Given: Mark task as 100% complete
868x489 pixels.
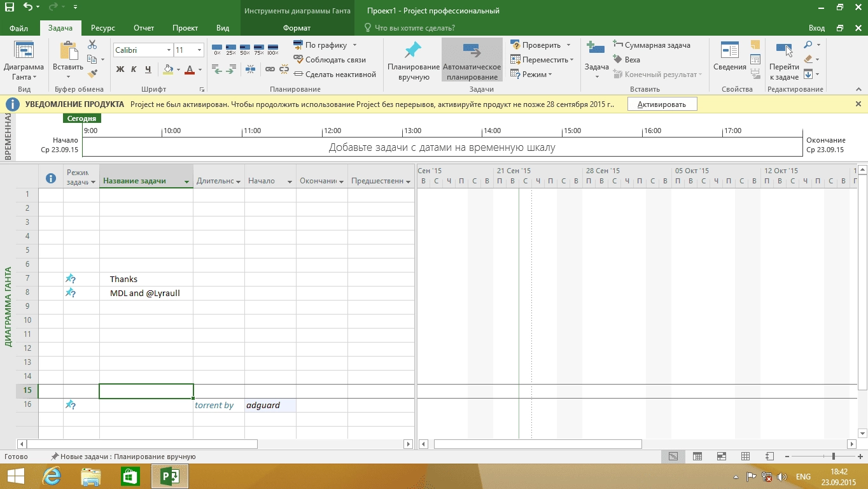Looking at the screenshot, I should (273, 50).
